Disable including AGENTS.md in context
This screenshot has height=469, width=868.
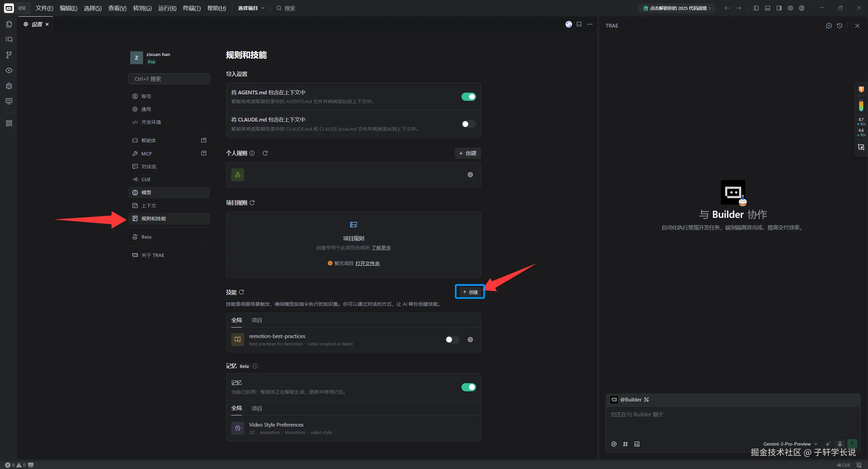click(468, 97)
